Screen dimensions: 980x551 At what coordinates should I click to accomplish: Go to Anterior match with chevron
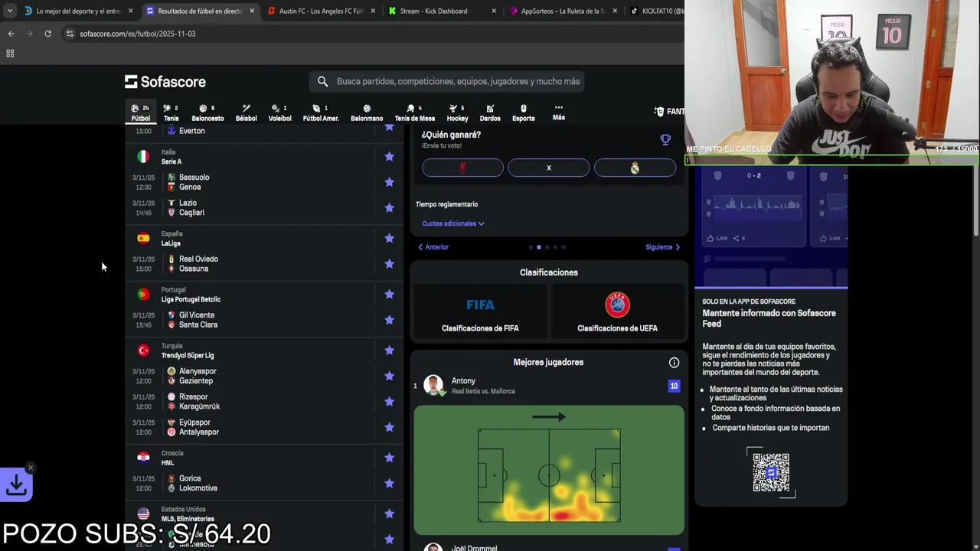point(433,247)
